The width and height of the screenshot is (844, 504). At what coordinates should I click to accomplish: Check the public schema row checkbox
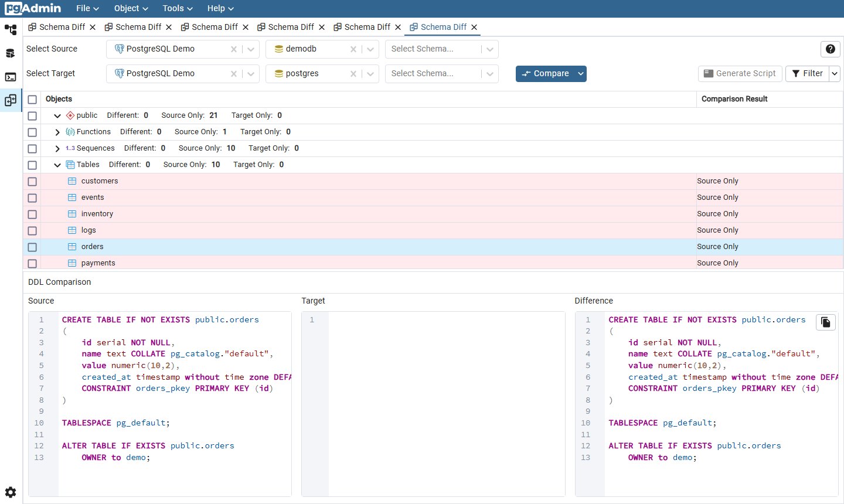pos(32,116)
